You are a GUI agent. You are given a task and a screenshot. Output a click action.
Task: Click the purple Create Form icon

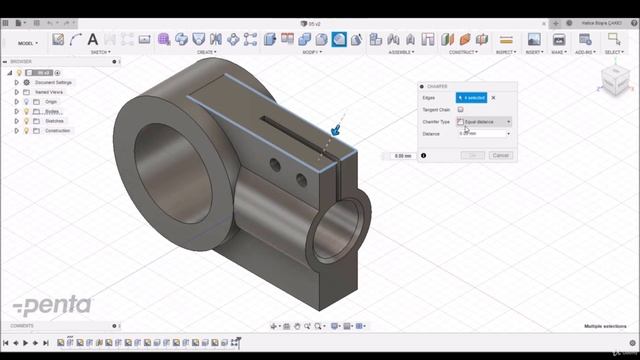(164, 40)
